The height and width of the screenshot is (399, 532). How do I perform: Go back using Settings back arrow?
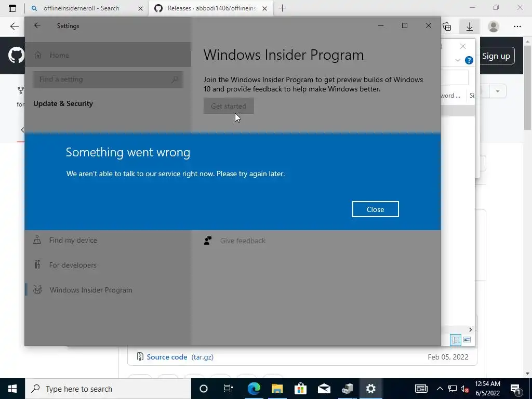tap(37, 26)
